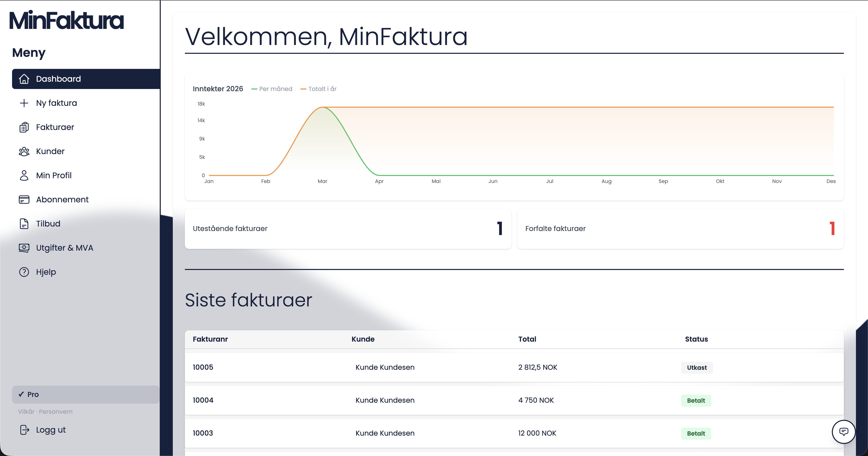Open Hjelp using the question mark icon
Image resolution: width=868 pixels, height=456 pixels.
click(x=24, y=272)
